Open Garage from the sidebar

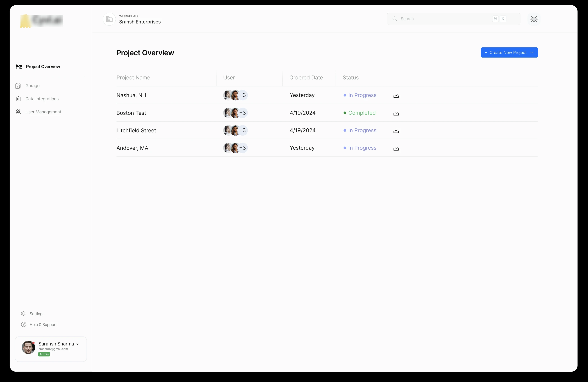click(32, 86)
